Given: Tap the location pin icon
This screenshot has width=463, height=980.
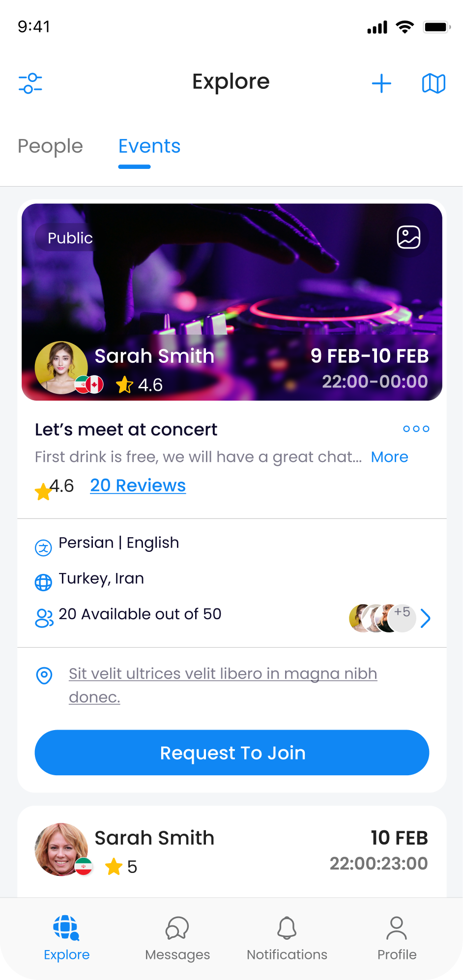Looking at the screenshot, I should pyautogui.click(x=44, y=676).
